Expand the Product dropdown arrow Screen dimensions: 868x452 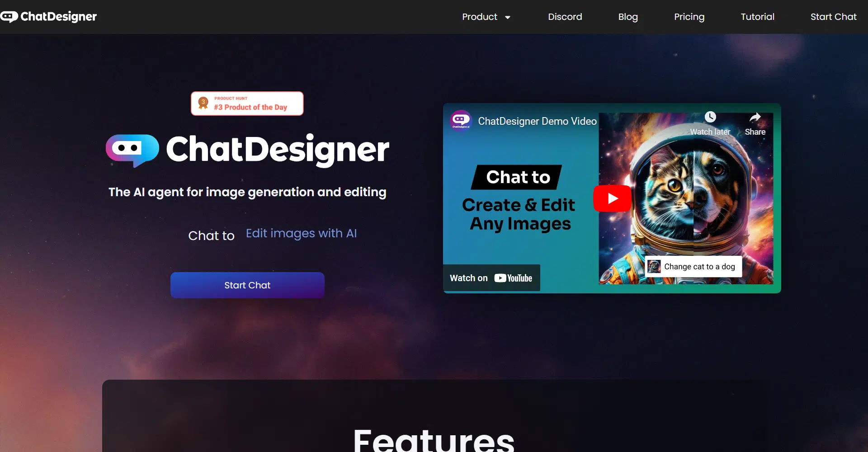pyautogui.click(x=508, y=18)
